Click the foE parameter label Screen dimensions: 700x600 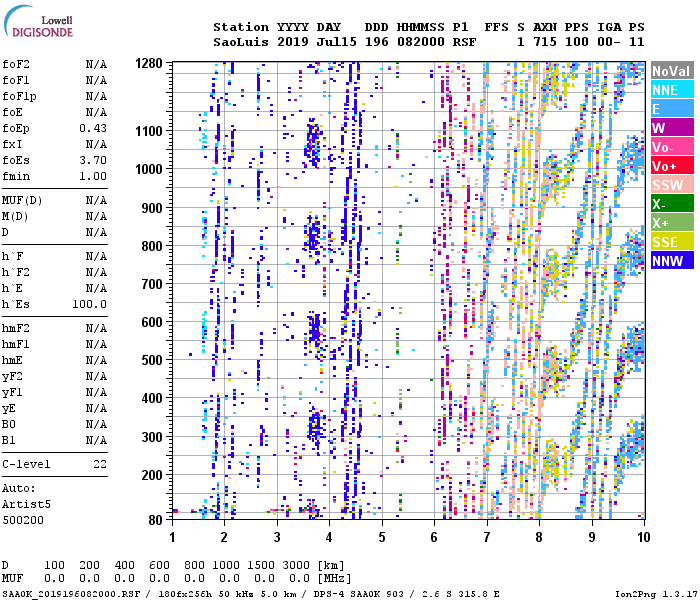pyautogui.click(x=12, y=112)
